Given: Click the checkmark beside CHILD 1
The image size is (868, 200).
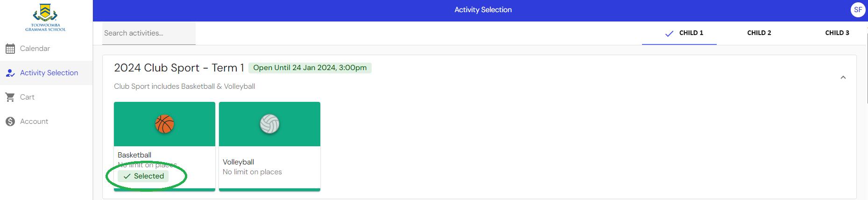Looking at the screenshot, I should point(669,33).
